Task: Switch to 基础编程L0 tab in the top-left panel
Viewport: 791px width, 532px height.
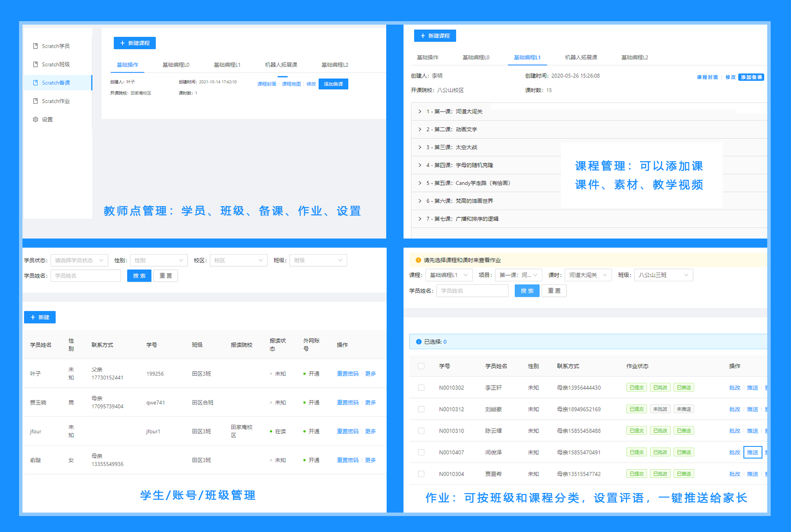Action: (176, 65)
